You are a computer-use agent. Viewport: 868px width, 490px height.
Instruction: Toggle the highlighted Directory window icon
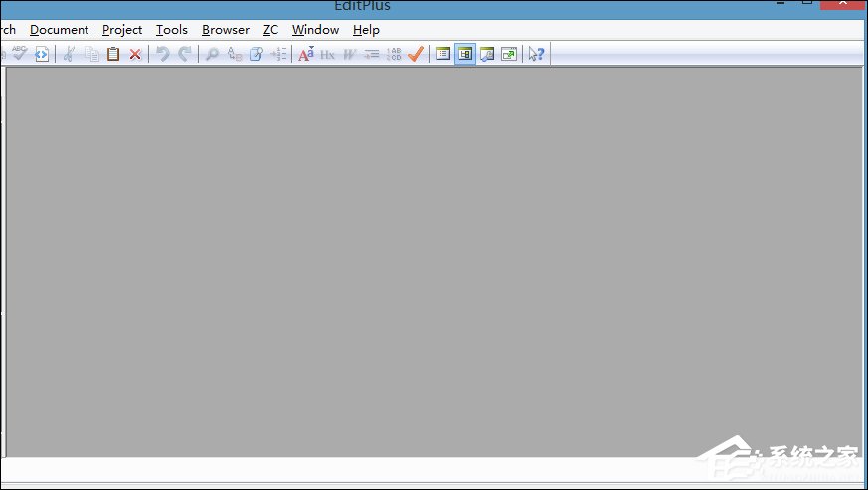465,54
